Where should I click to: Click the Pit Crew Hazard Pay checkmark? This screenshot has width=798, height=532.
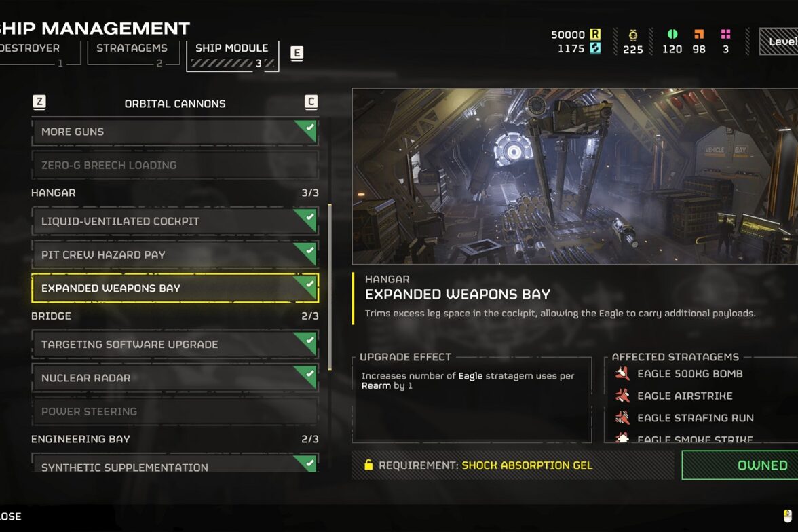coord(307,254)
